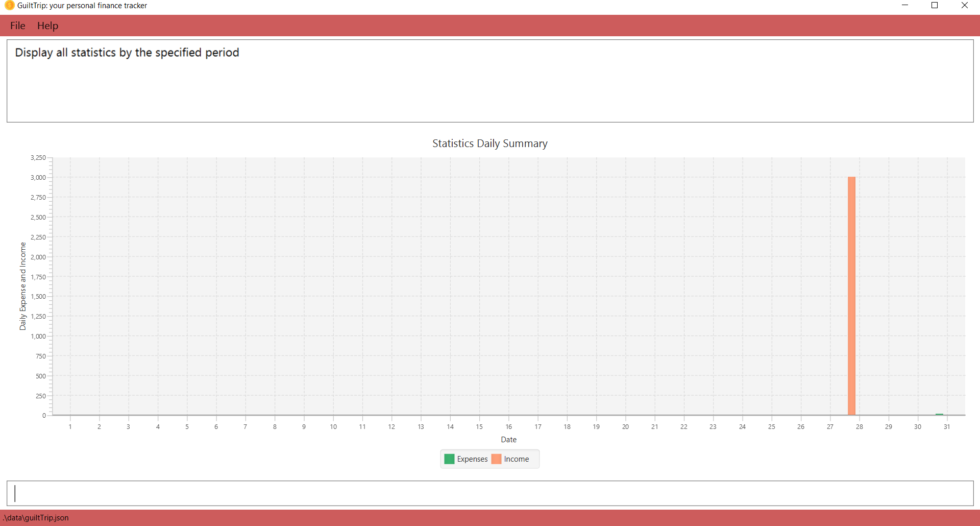Click the date 31 on x-axis
The width and height of the screenshot is (980, 526).
(947, 427)
